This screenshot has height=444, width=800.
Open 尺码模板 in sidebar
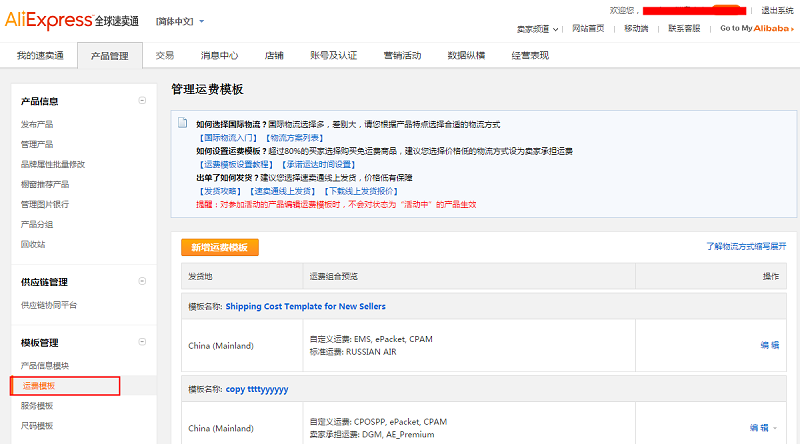click(37, 426)
